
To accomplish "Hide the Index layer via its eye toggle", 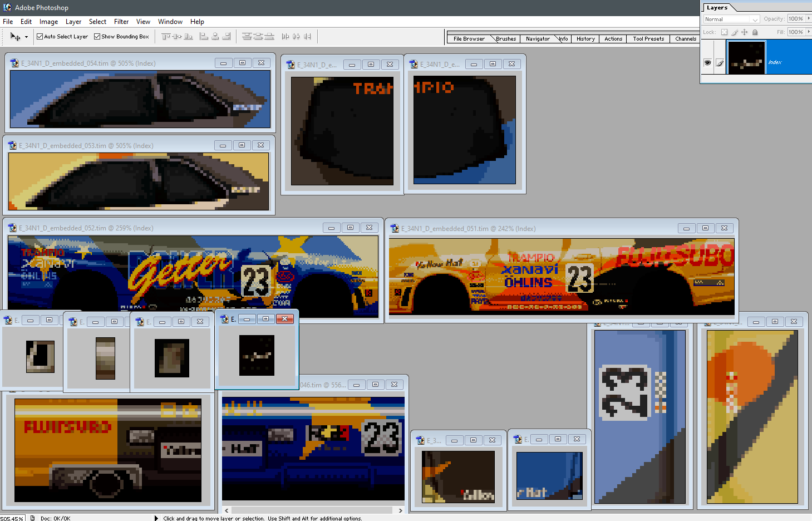I will 707,62.
